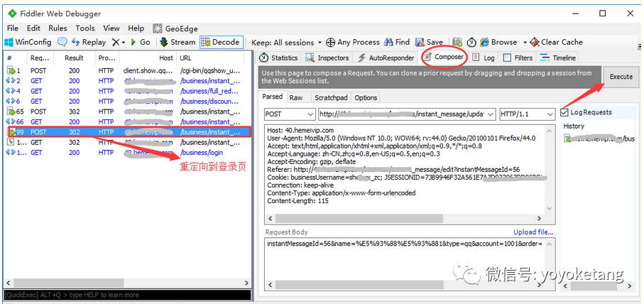Select session 65 POST 302 row
This screenshot has width=644, height=304.
[127, 112]
